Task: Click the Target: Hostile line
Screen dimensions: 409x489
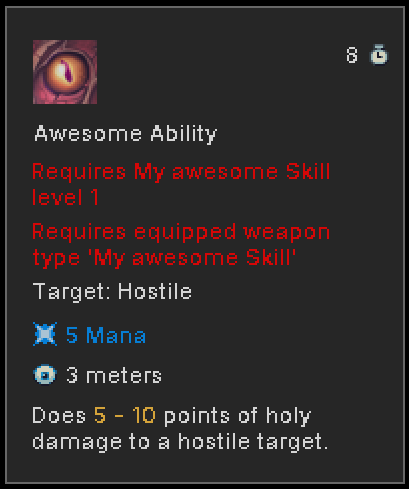Action: point(112,292)
